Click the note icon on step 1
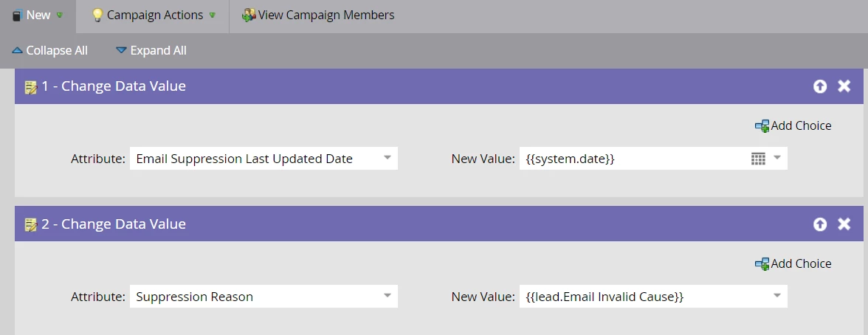The height and width of the screenshot is (335, 868). pyautogui.click(x=30, y=87)
